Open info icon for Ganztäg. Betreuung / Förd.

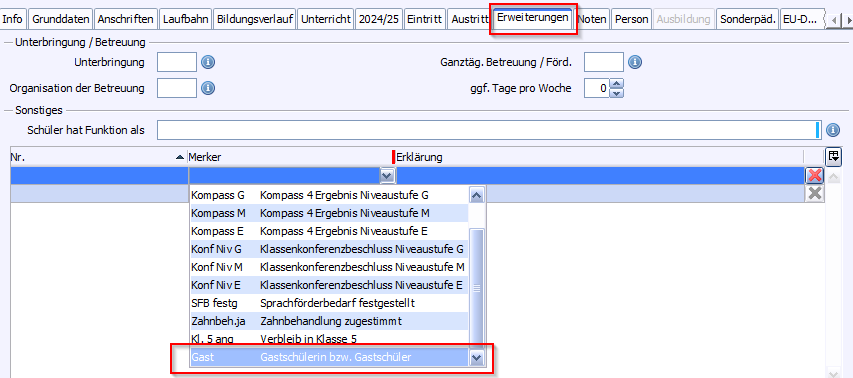[635, 63]
